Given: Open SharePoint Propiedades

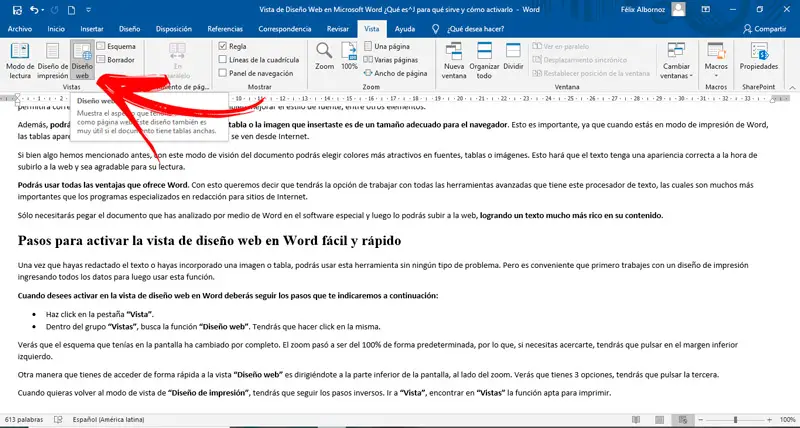Looking at the screenshot, I should [x=759, y=56].
